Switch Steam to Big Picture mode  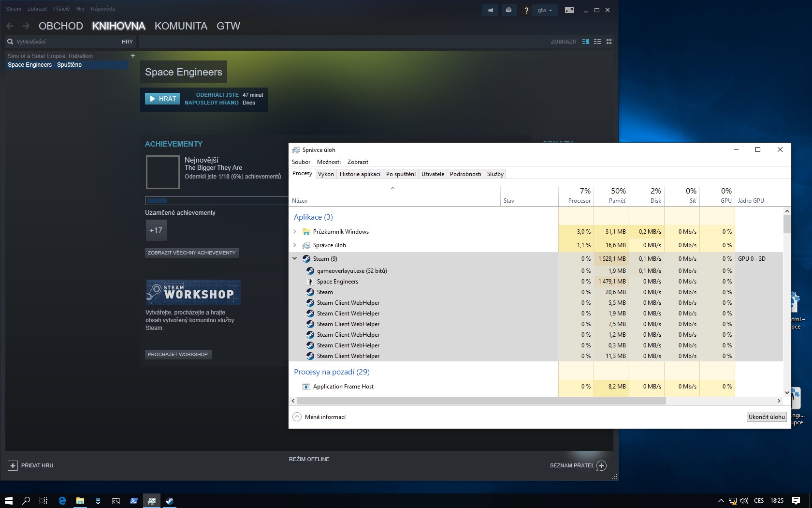tap(569, 10)
